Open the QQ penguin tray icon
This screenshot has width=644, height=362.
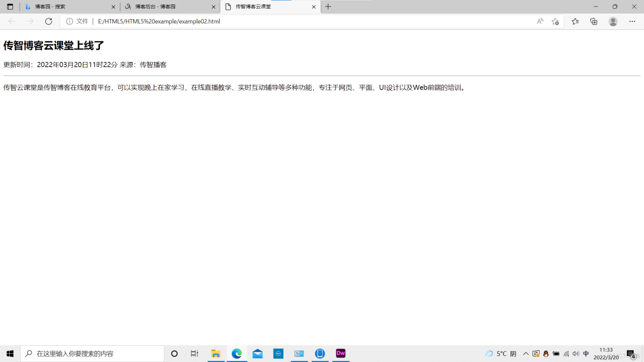tap(546, 353)
